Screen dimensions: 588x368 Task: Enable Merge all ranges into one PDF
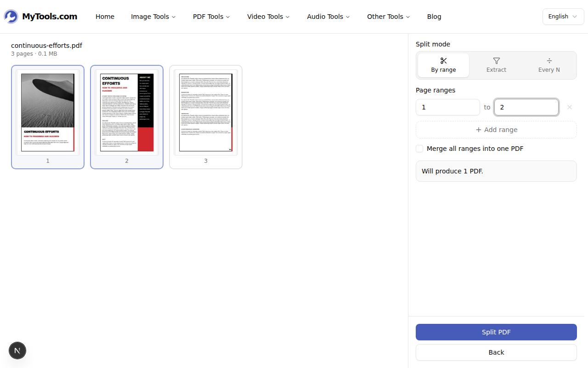tap(419, 148)
